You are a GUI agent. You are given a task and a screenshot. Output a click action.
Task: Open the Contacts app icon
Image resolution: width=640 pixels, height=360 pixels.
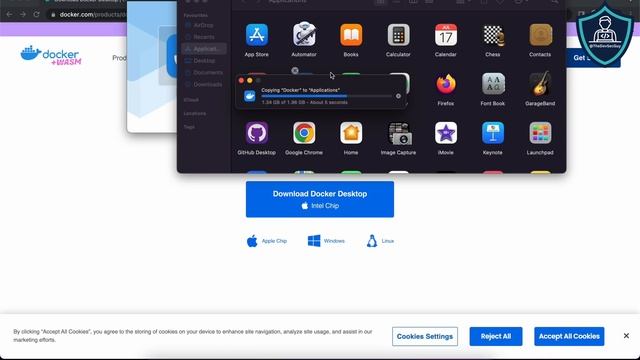(540, 35)
